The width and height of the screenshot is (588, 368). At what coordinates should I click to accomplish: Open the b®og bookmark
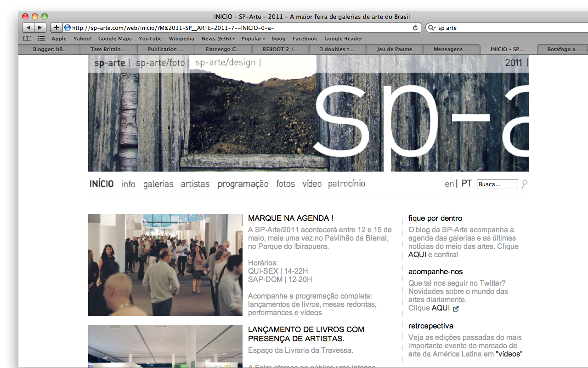[278, 39]
